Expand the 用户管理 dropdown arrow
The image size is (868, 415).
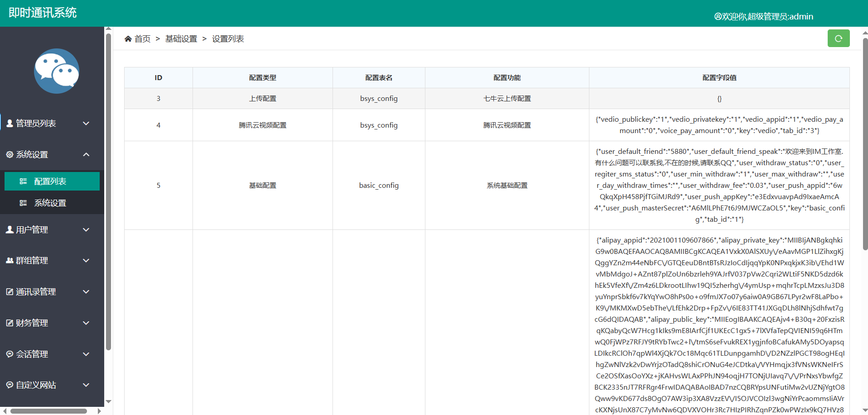tap(86, 229)
